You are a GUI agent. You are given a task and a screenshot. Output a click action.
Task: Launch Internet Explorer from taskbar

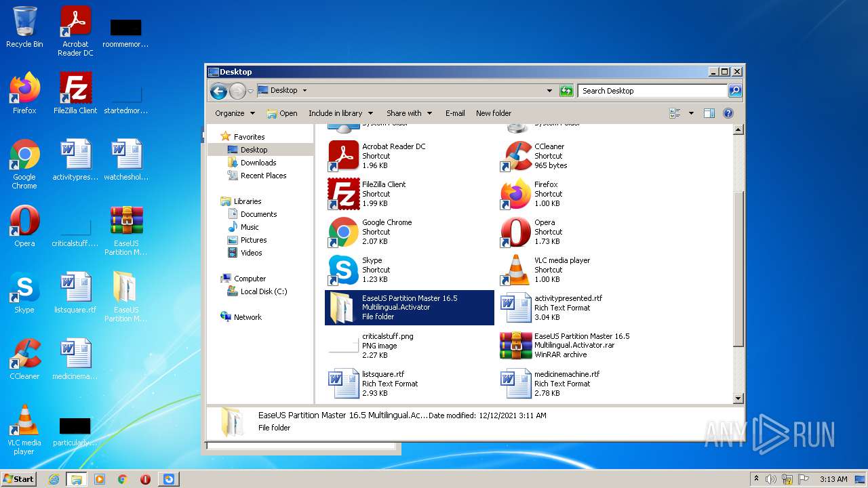(x=54, y=479)
